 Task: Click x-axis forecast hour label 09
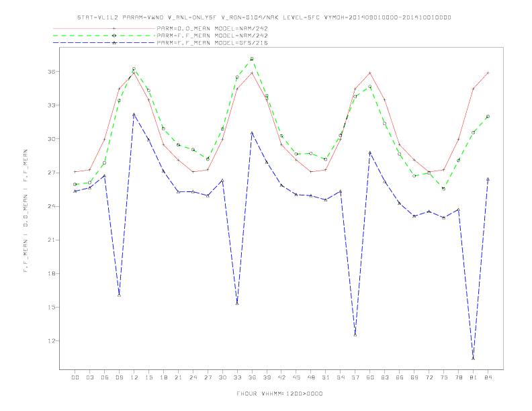tap(119, 377)
